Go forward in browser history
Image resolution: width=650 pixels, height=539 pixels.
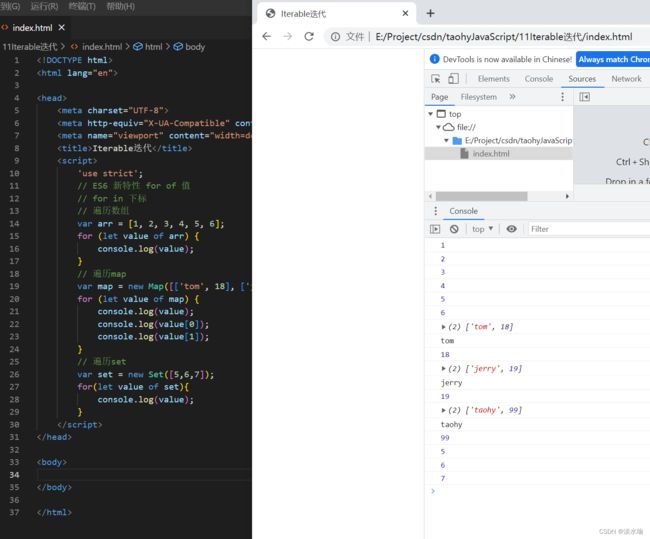point(287,36)
